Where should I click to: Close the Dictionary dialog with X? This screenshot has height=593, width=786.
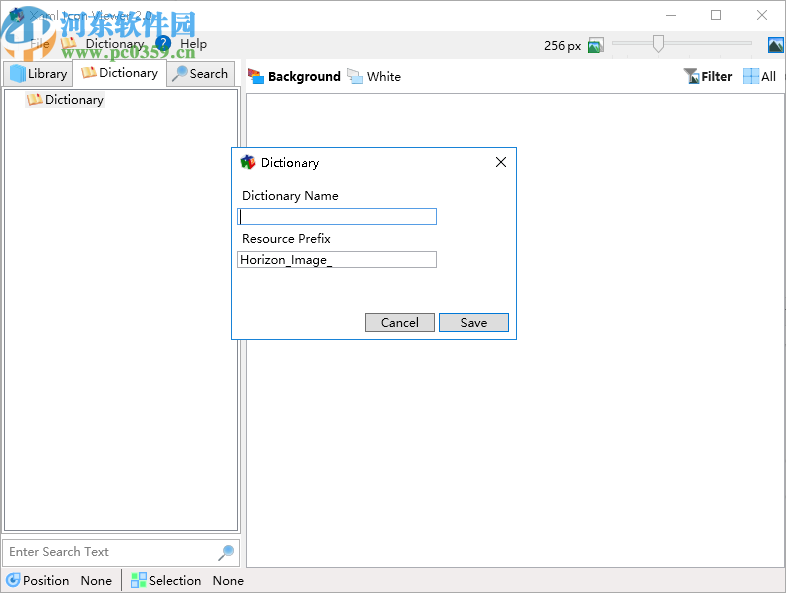[x=500, y=162]
